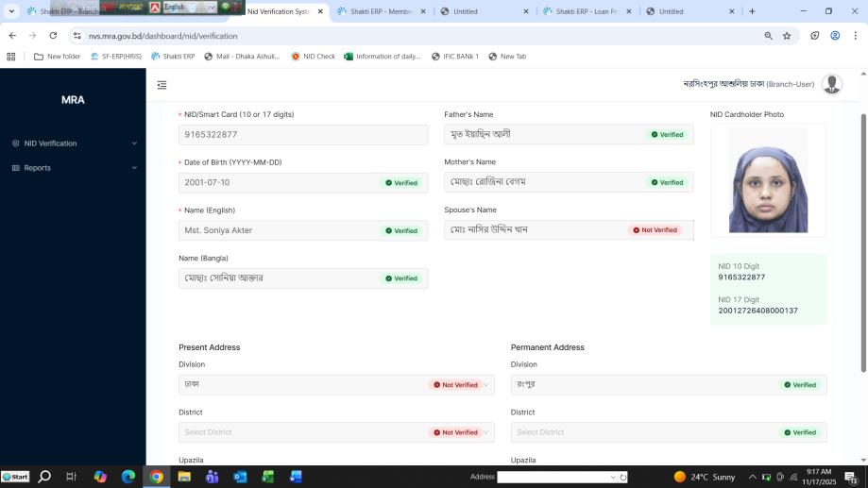Viewport: 868px width, 488px height.
Task: Click the sidebar collapse hamburger icon
Action: point(162,85)
